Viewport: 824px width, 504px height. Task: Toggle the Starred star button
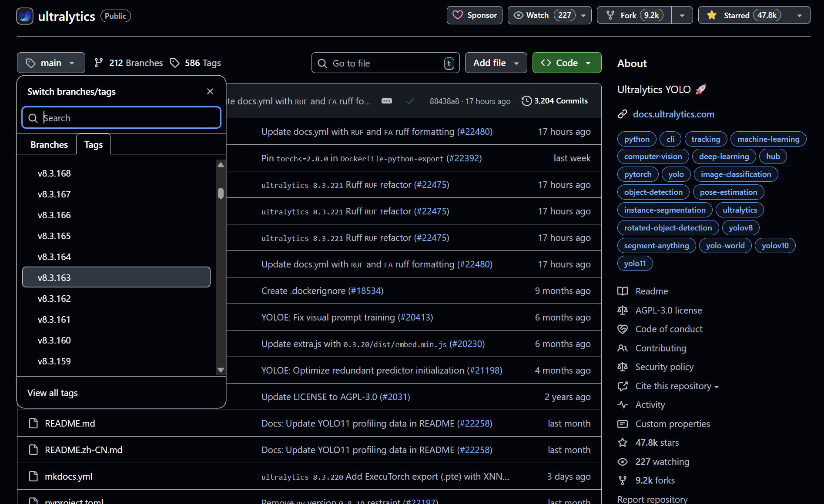click(744, 15)
